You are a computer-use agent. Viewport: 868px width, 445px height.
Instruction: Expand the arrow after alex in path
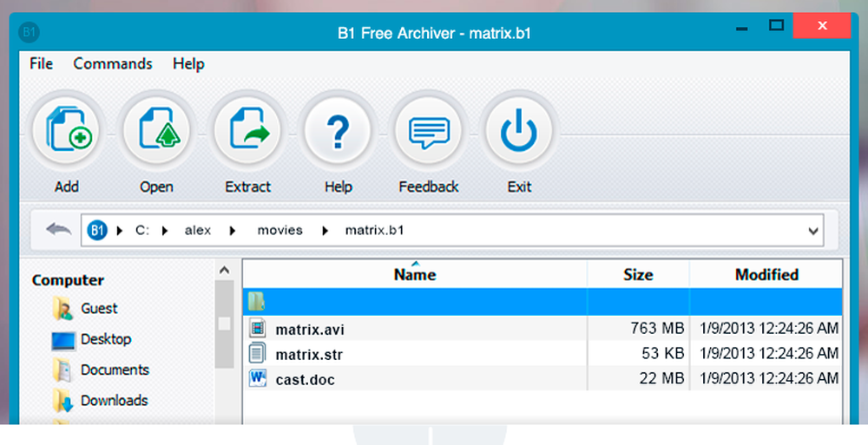coord(233,230)
